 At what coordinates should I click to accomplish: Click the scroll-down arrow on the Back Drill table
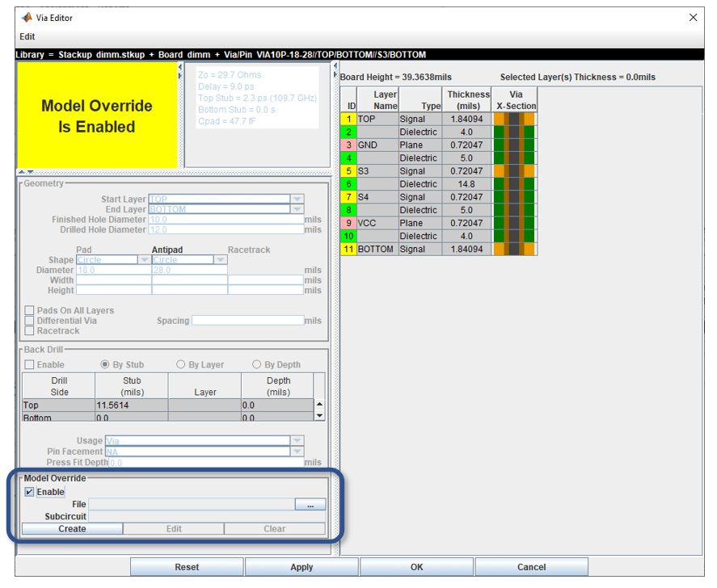click(319, 415)
